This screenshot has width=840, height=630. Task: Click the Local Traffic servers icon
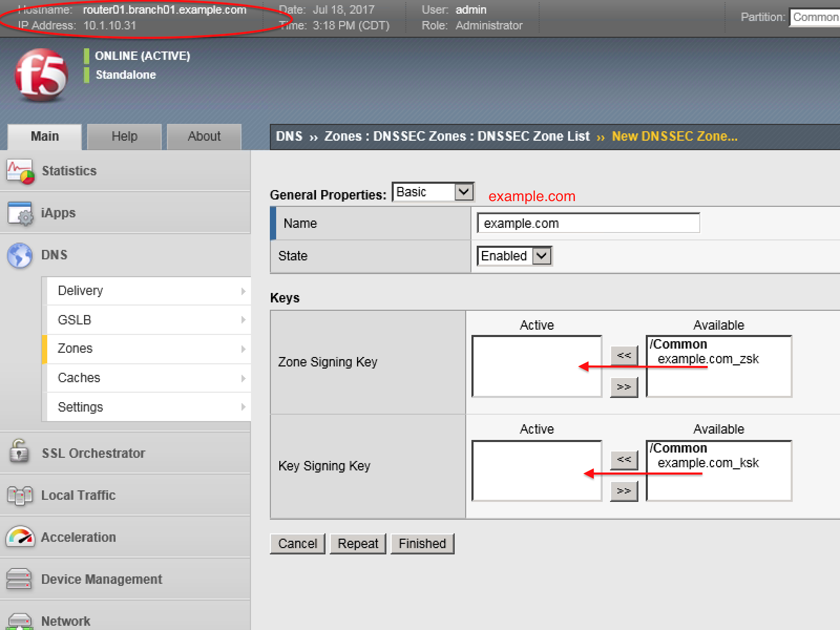point(20,495)
